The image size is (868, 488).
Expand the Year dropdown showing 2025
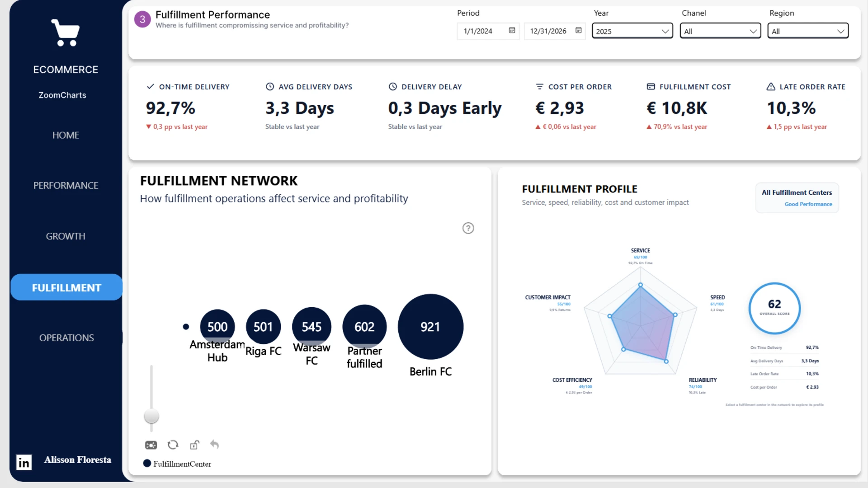coord(632,31)
